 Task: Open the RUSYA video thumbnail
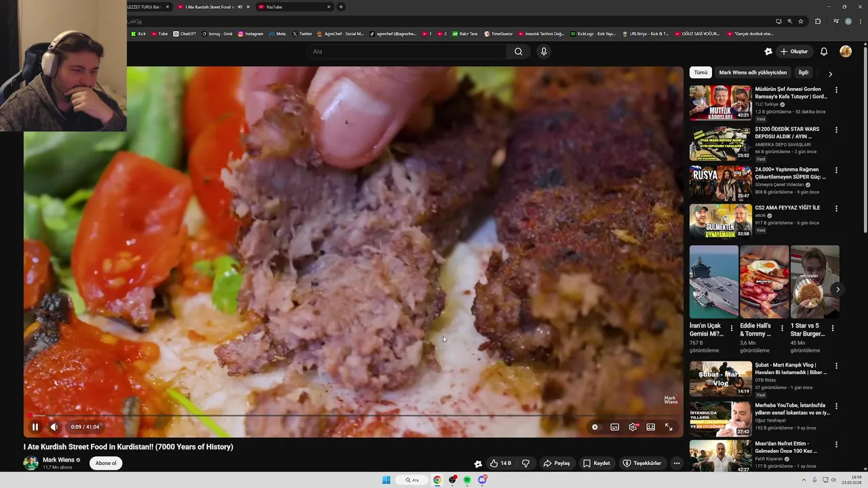pos(720,183)
